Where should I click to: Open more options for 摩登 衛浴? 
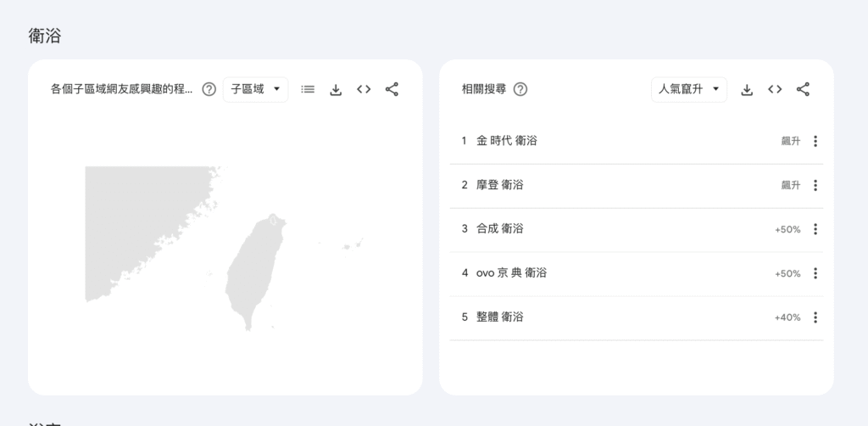tap(815, 185)
